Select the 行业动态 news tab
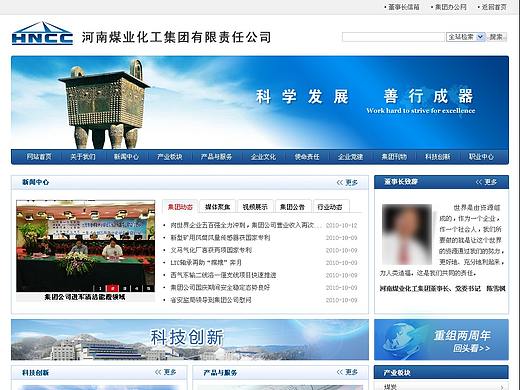The image size is (520, 390). (330, 207)
